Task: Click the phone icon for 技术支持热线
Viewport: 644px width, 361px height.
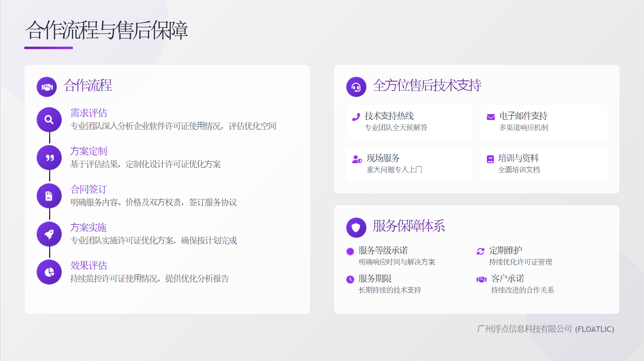Action: tap(356, 117)
